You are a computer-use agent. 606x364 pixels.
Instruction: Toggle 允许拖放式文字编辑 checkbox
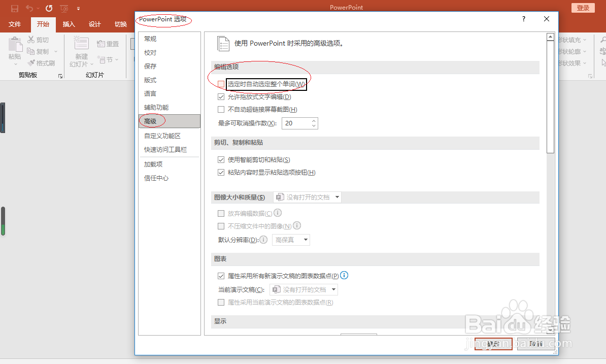(x=221, y=96)
